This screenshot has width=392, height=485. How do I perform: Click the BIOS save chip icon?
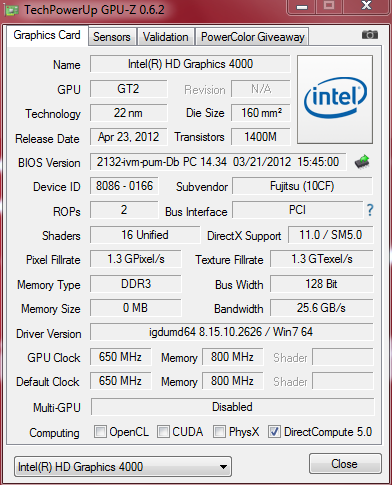pyautogui.click(x=362, y=162)
